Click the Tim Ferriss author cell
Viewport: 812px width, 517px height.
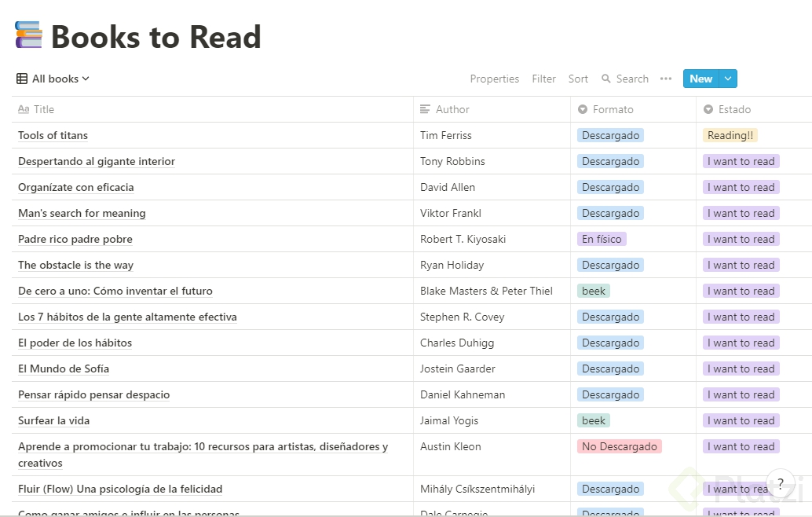[446, 135]
